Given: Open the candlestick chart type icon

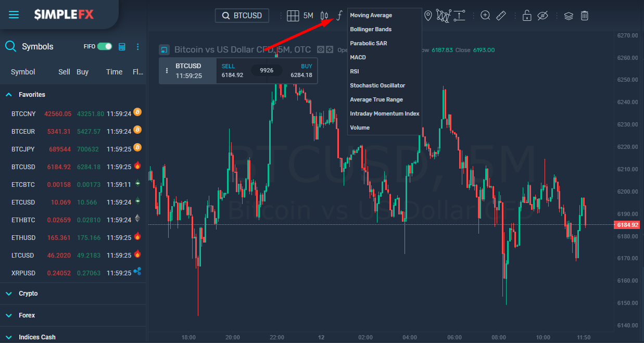Looking at the screenshot, I should [325, 16].
